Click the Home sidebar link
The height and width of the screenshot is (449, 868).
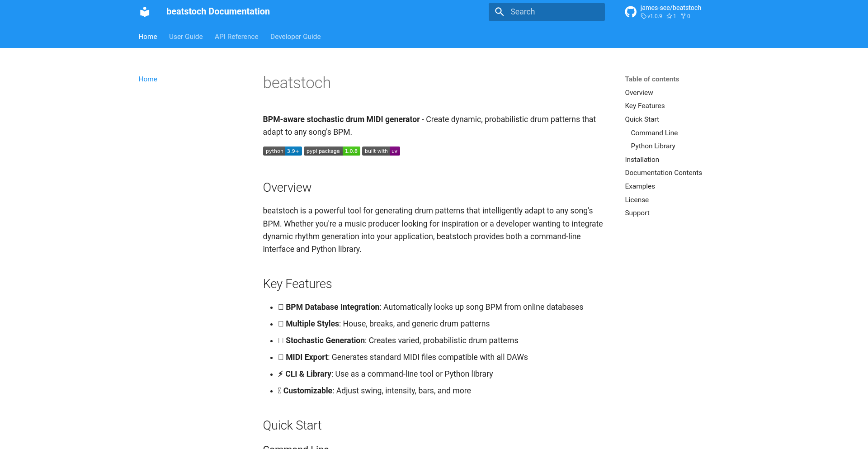[148, 79]
